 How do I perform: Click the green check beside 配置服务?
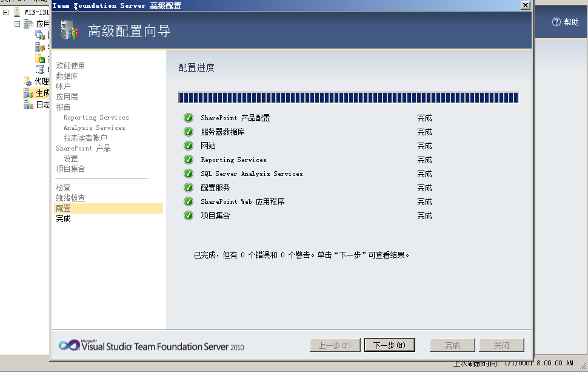point(189,188)
